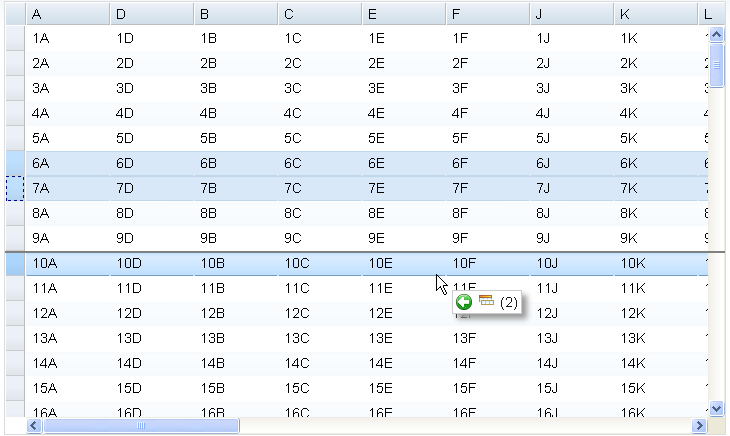Click the vertical scrollbar thumb

click(x=716, y=65)
